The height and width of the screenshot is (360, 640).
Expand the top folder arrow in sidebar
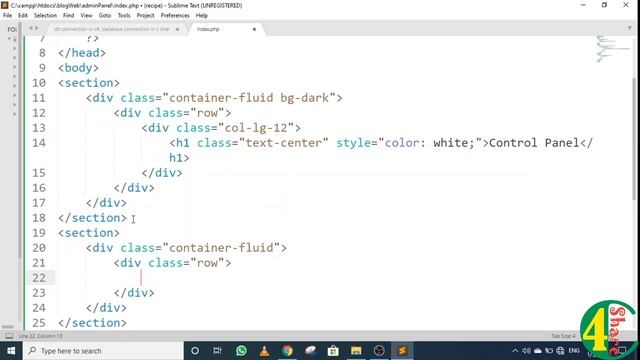point(10,39)
